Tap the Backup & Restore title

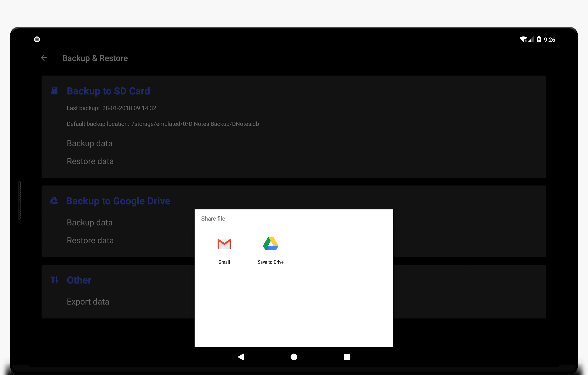pos(95,58)
